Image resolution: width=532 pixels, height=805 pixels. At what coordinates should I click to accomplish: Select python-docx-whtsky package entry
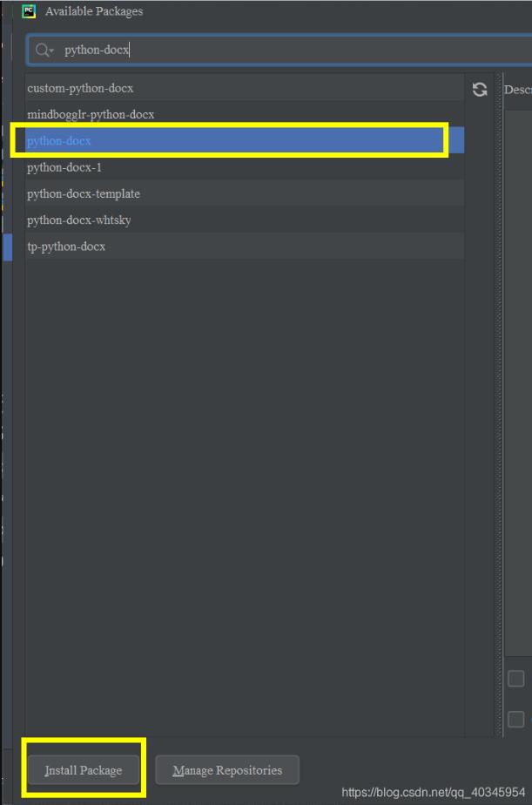point(245,220)
